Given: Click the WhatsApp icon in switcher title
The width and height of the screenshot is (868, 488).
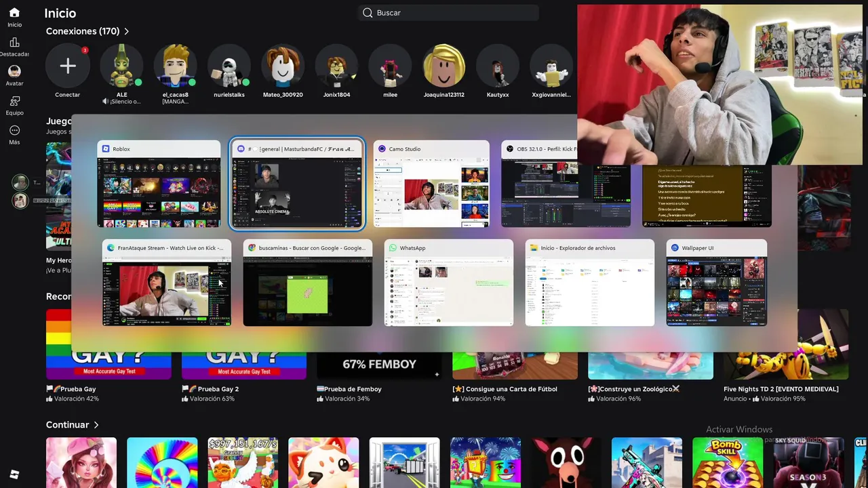Looking at the screenshot, I should click(x=393, y=248).
